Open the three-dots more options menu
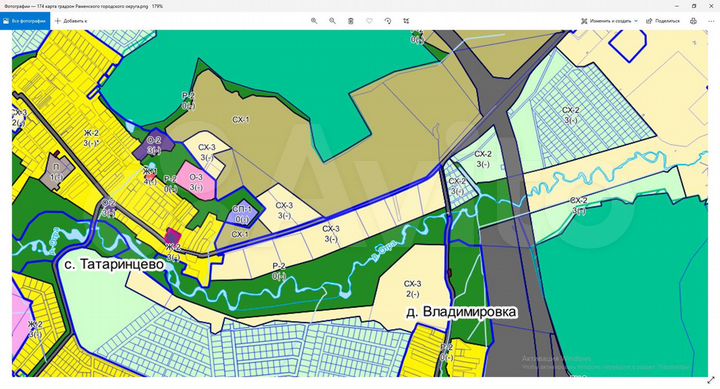This screenshot has width=720, height=389. [x=712, y=21]
